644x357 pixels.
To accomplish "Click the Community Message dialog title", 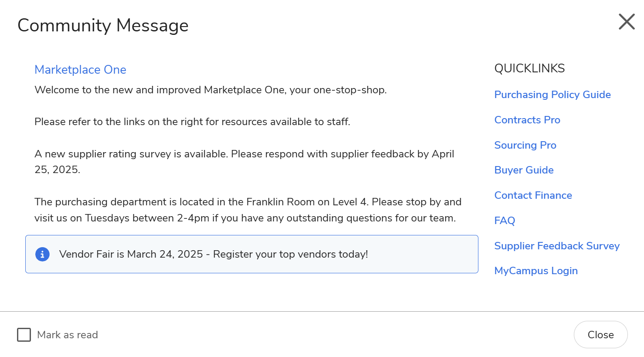I will pyautogui.click(x=103, y=25).
